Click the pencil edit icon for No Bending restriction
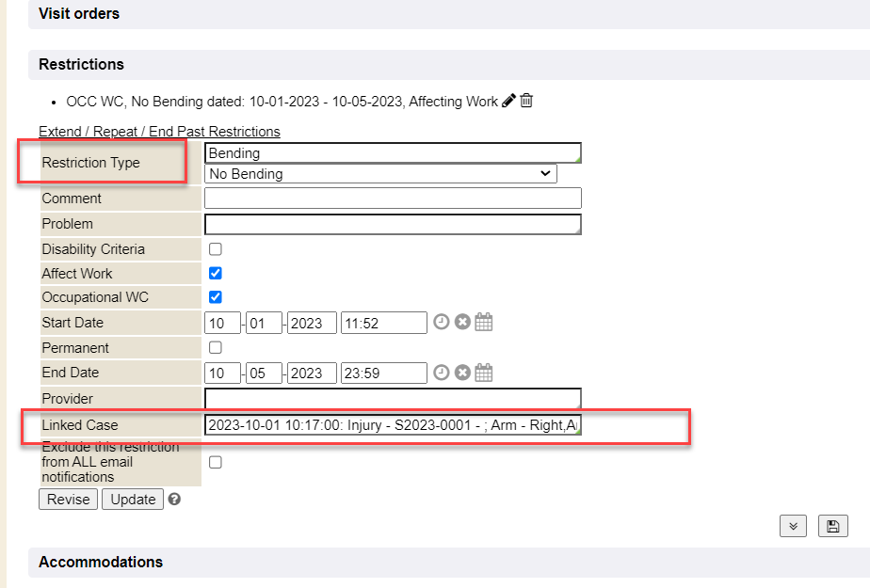Screen dimensions: 870x588 click(x=508, y=101)
